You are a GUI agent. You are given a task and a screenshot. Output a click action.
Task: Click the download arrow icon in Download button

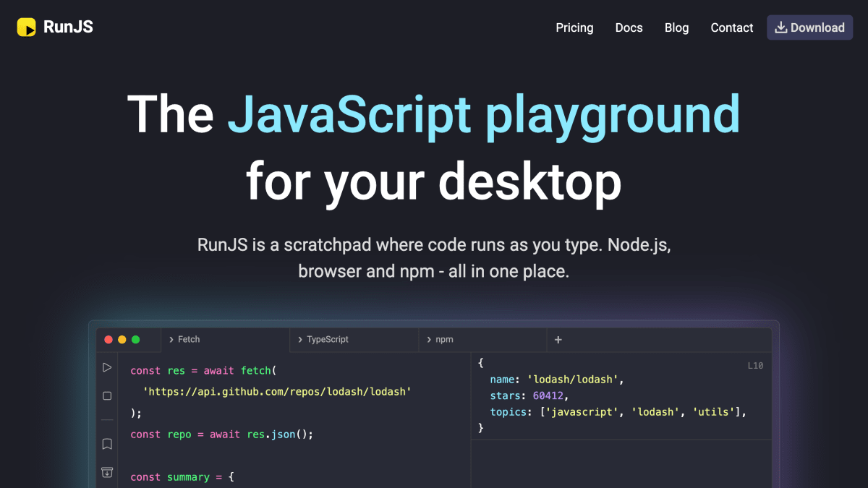click(x=780, y=27)
